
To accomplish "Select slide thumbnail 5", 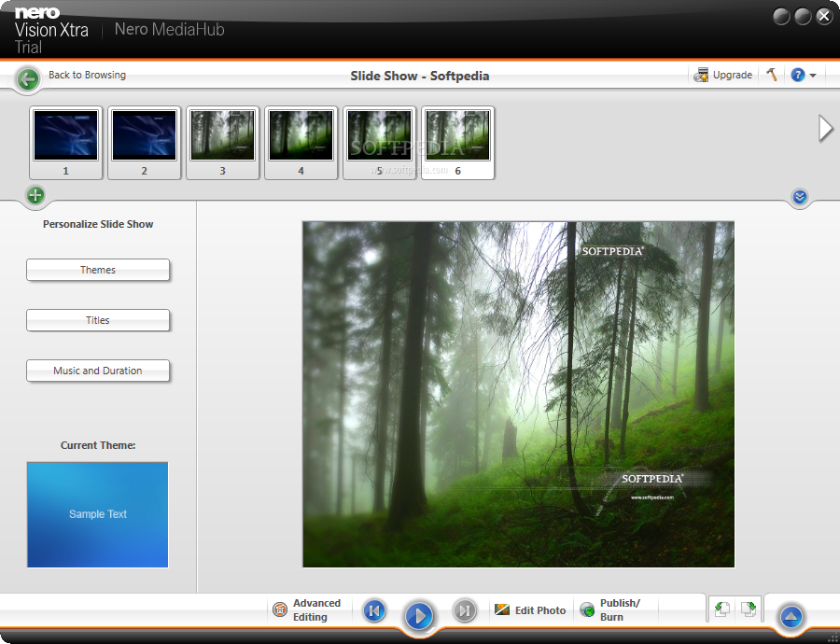I will tap(379, 143).
